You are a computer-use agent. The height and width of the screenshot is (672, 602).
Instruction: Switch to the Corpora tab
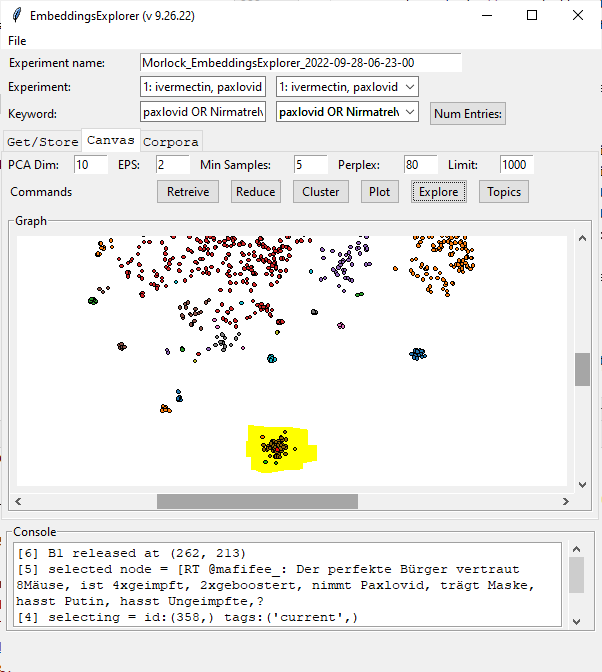click(x=173, y=140)
